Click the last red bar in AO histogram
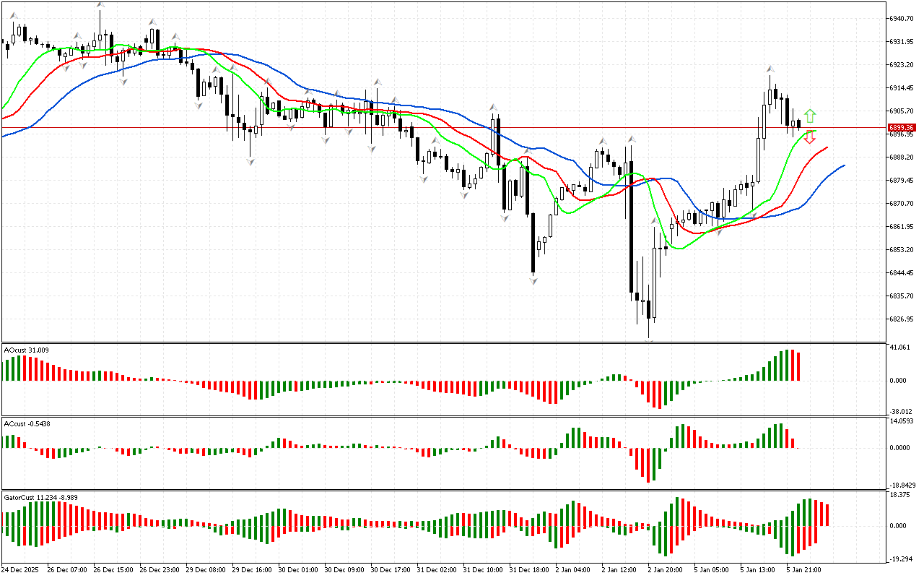This screenshot has width=924, height=578. tap(798, 366)
